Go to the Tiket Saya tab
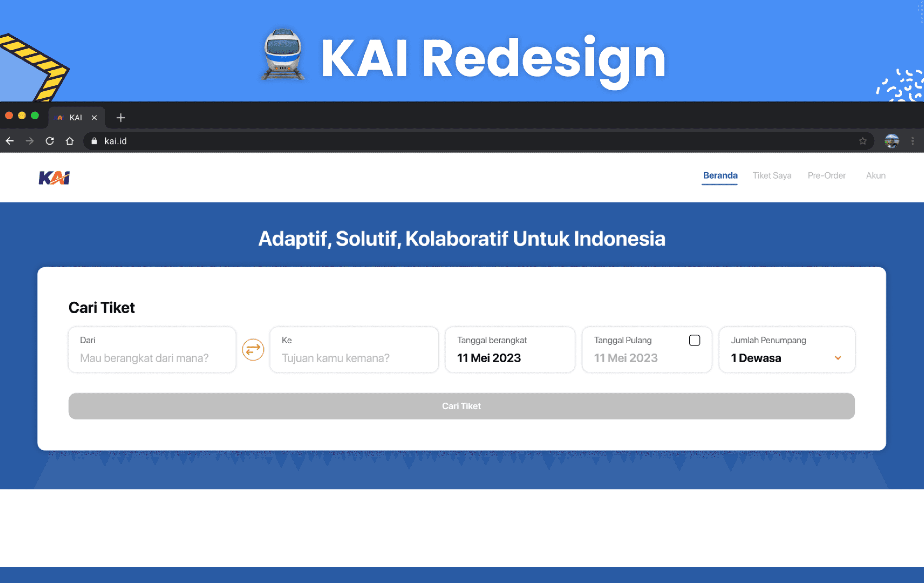Image resolution: width=924 pixels, height=583 pixels. click(x=772, y=176)
